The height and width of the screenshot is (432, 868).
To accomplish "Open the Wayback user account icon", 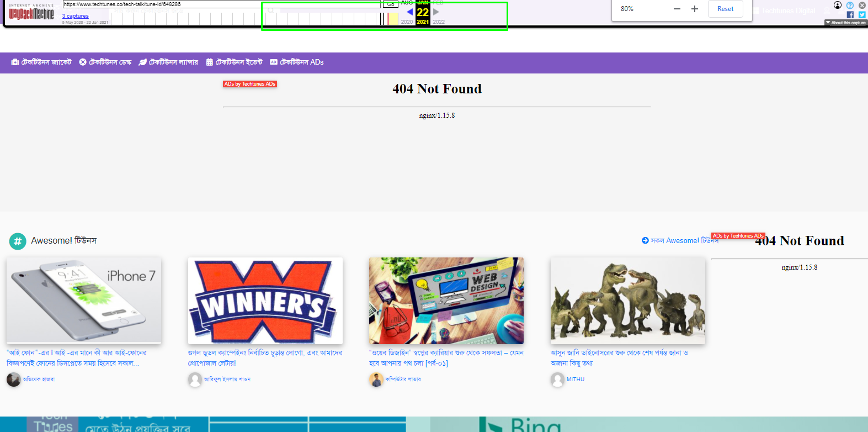I will [838, 5].
